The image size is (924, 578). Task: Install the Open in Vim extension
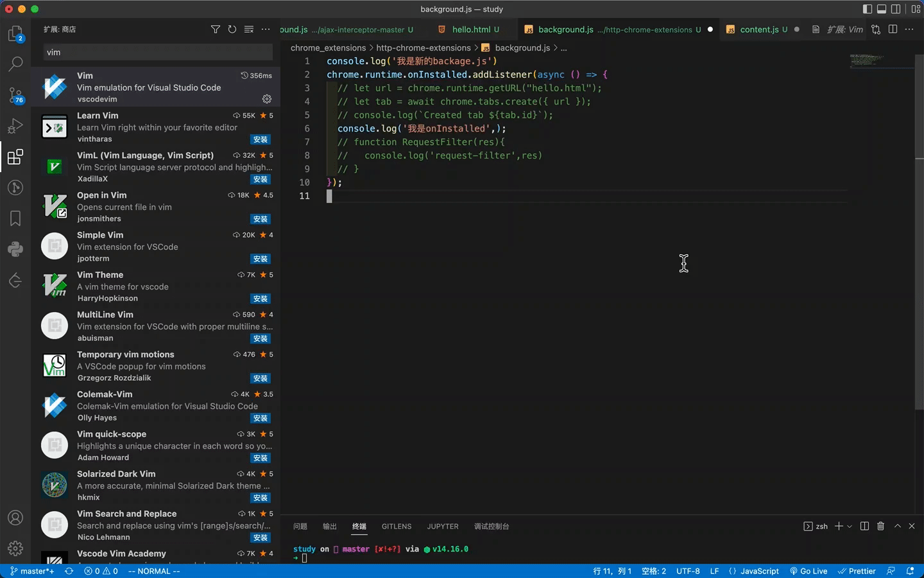(x=261, y=219)
